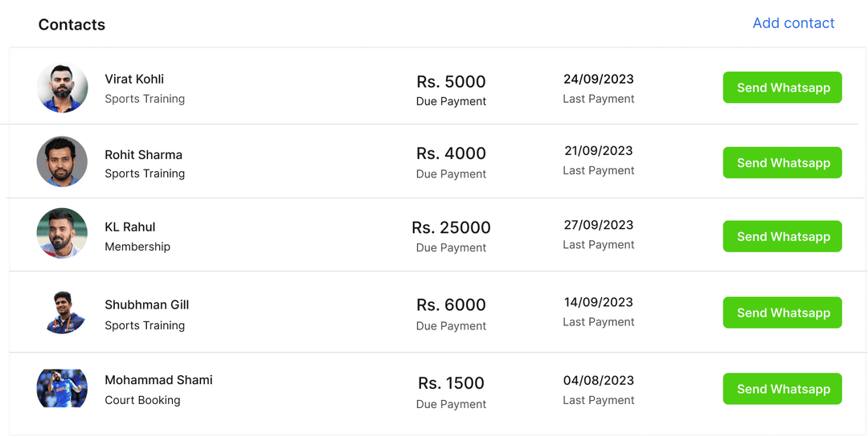868x437 pixels.
Task: Send Whatsapp to Shubhman Gill
Action: (782, 312)
